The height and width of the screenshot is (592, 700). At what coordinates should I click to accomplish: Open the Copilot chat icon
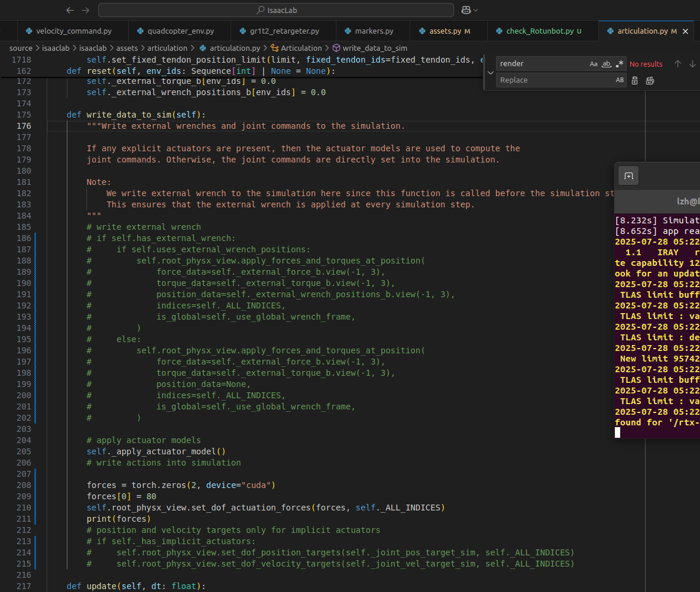pyautogui.click(x=466, y=10)
